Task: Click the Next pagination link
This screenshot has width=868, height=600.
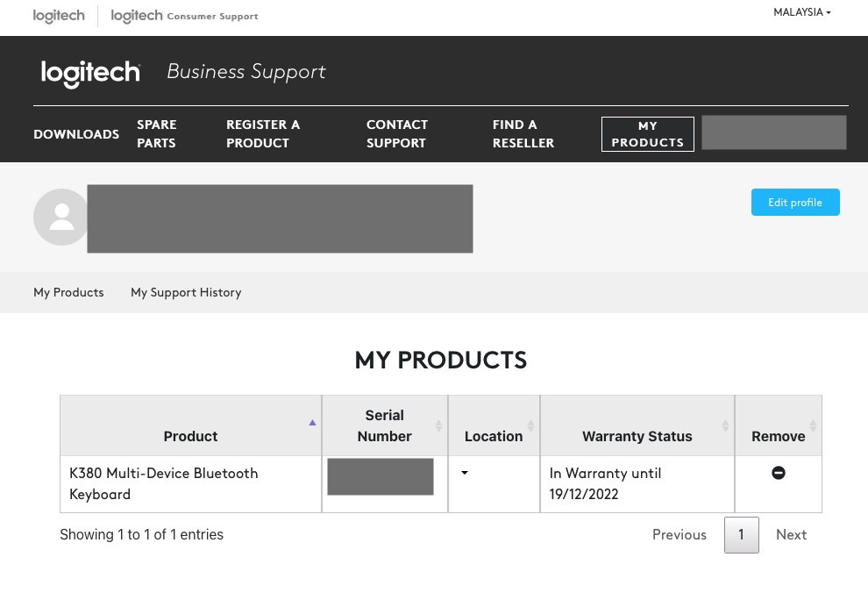Action: pos(791,534)
